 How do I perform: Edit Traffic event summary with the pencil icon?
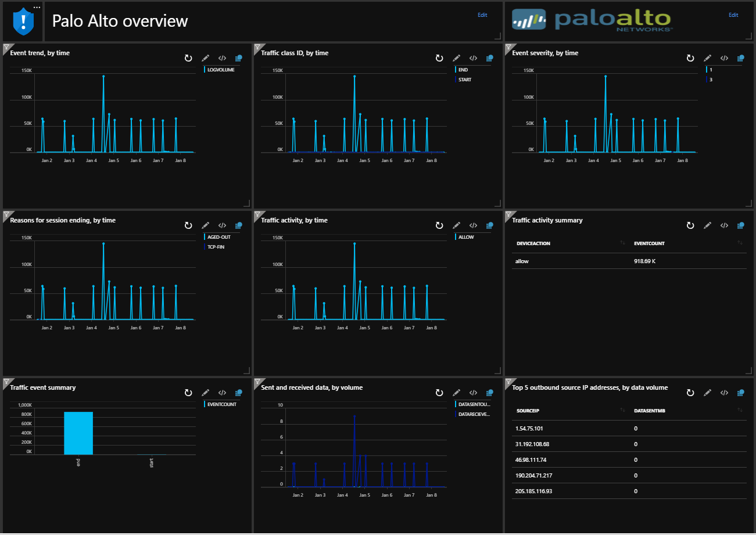205,393
